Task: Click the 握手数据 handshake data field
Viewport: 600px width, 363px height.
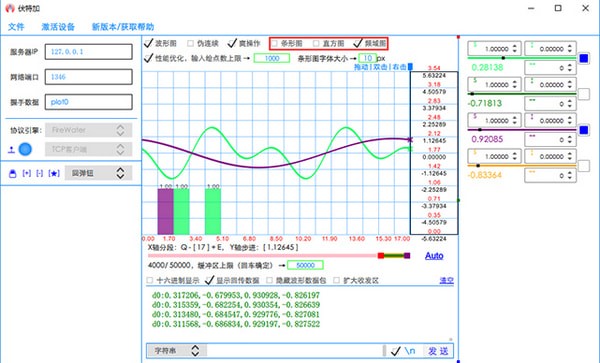Action: [89, 102]
